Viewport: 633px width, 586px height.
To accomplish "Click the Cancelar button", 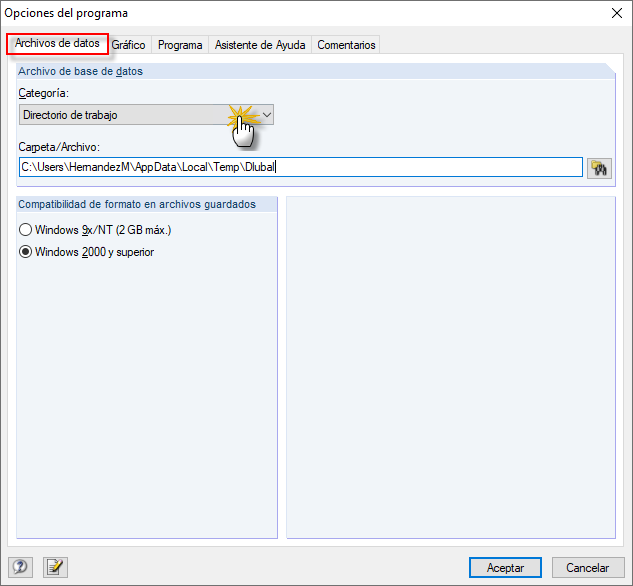I will coord(588,567).
